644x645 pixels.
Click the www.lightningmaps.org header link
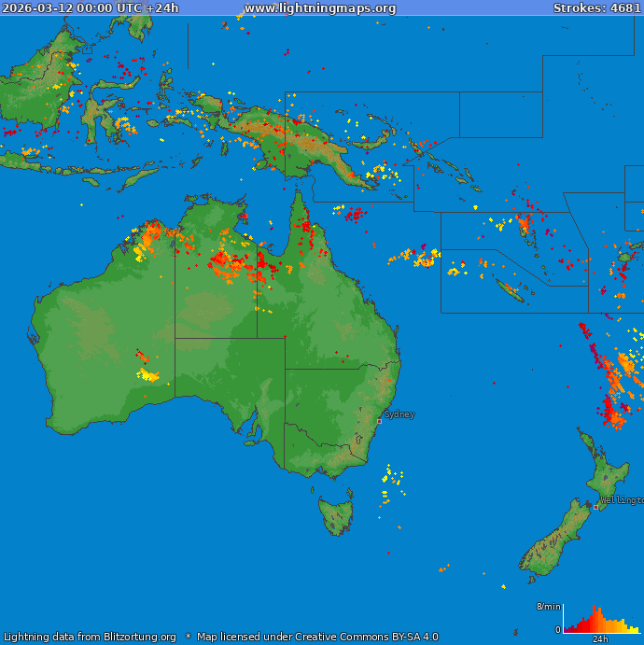pyautogui.click(x=320, y=8)
